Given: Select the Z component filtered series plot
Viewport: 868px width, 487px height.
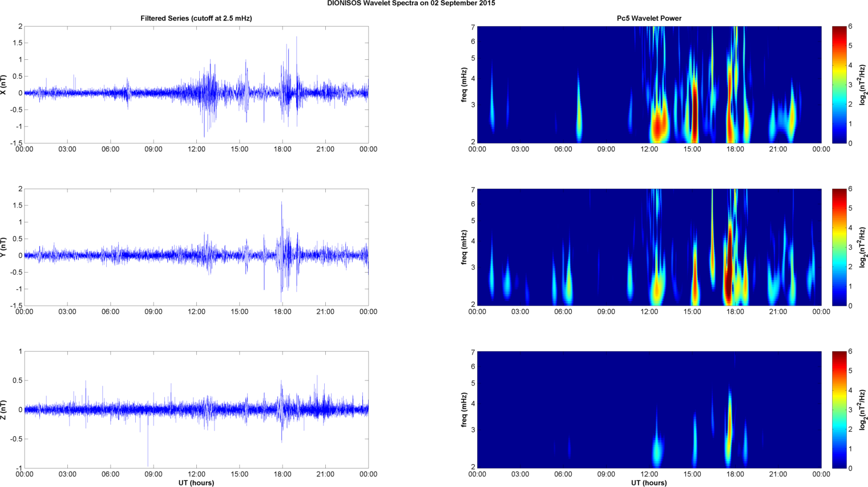Looking at the screenshot, I should point(196,409).
